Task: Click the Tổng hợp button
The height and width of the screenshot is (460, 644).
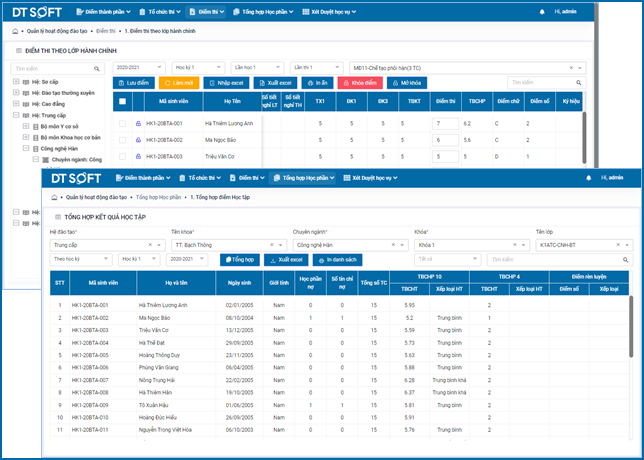Action: tap(240, 260)
